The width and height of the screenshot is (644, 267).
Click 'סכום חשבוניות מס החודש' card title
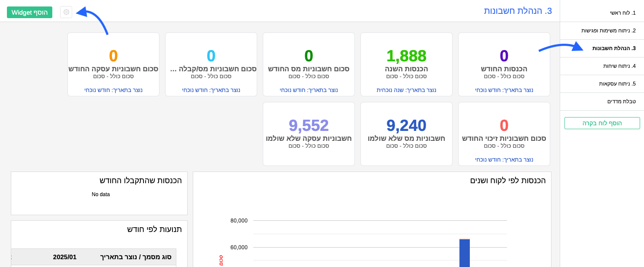[309, 69]
